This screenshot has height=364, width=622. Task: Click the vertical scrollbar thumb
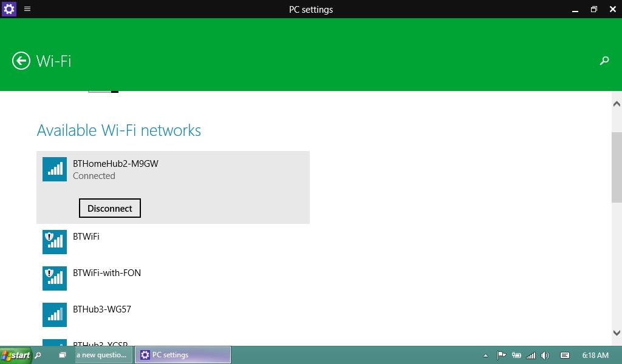pyautogui.click(x=617, y=167)
